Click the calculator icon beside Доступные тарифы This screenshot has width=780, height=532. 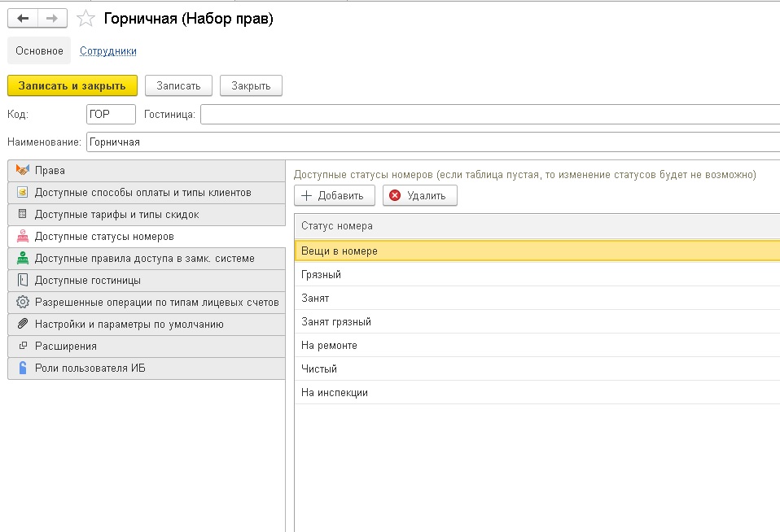point(23,215)
